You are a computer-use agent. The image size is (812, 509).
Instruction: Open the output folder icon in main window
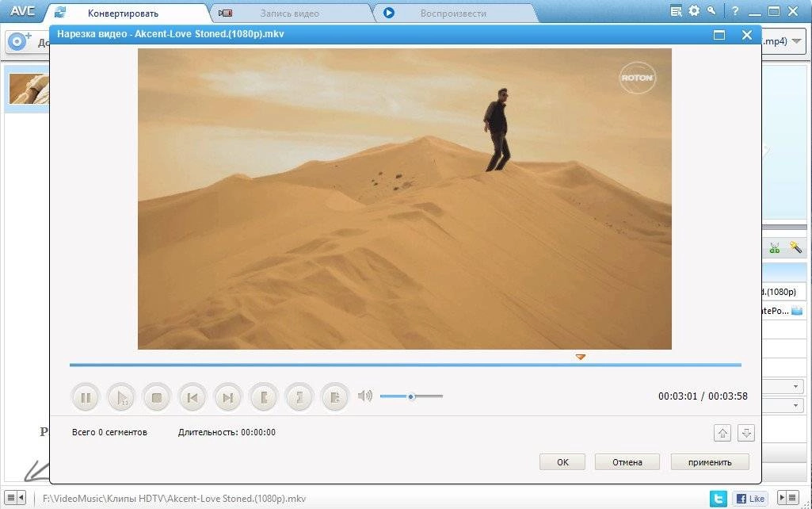point(797,311)
